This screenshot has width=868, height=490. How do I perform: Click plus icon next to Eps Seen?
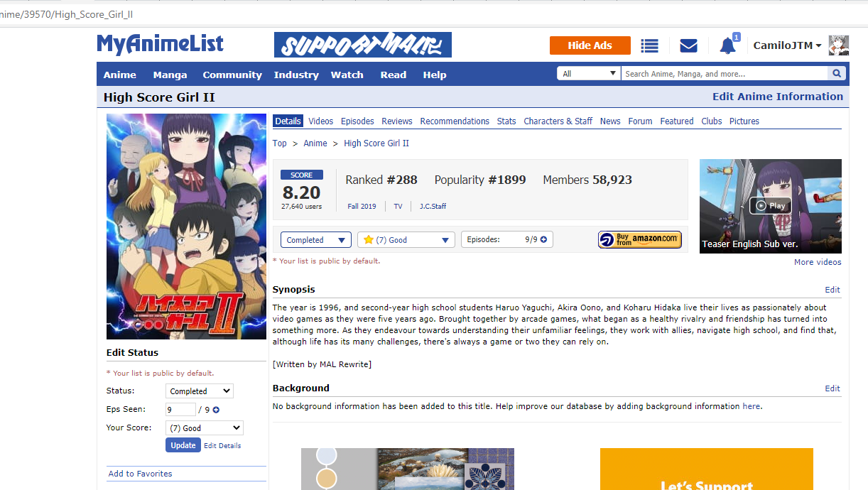coord(216,410)
